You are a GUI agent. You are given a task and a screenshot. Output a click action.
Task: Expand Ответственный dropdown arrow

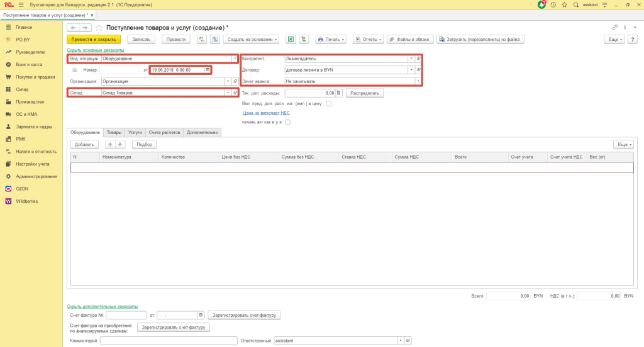tap(401, 341)
